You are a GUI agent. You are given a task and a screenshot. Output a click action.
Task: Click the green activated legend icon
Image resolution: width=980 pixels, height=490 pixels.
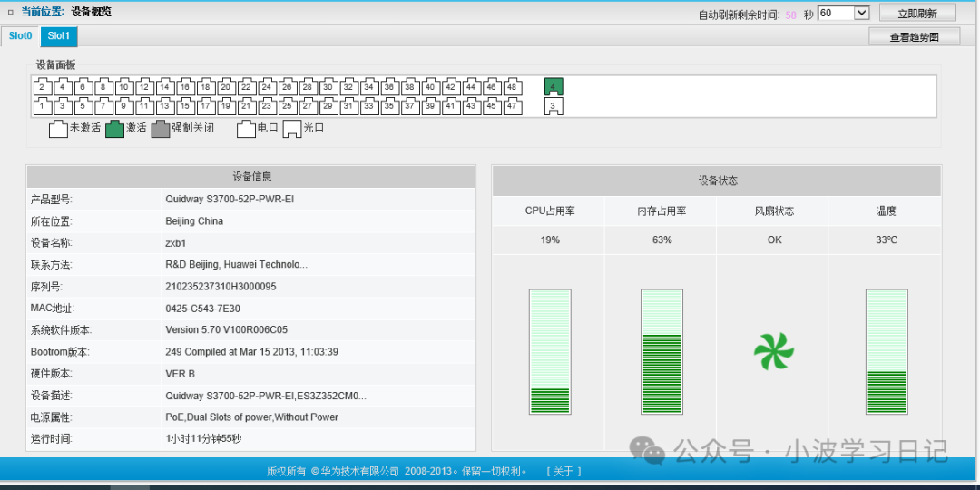click(x=114, y=129)
